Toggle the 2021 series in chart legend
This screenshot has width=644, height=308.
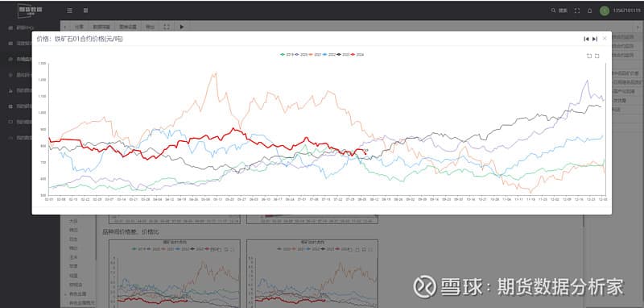point(315,54)
